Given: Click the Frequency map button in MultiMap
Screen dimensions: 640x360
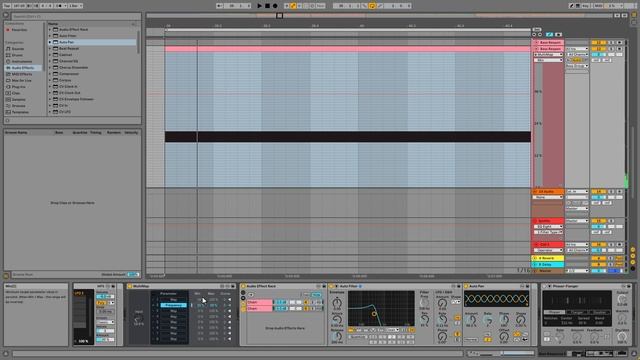Looking at the screenshot, I should pyautogui.click(x=173, y=305).
